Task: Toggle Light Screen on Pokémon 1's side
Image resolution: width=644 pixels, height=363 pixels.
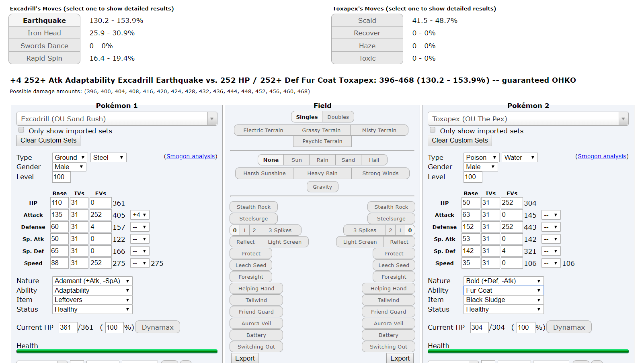Action: pyautogui.click(x=285, y=242)
